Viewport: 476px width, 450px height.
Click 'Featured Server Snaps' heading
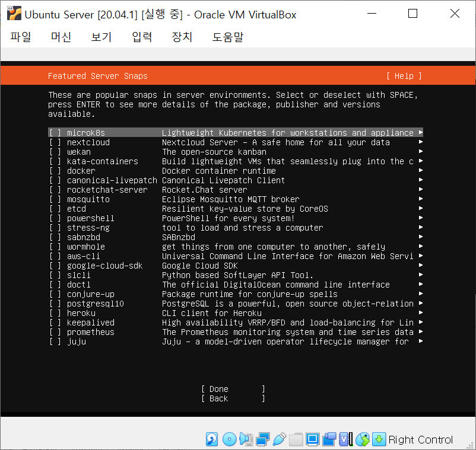(x=98, y=76)
